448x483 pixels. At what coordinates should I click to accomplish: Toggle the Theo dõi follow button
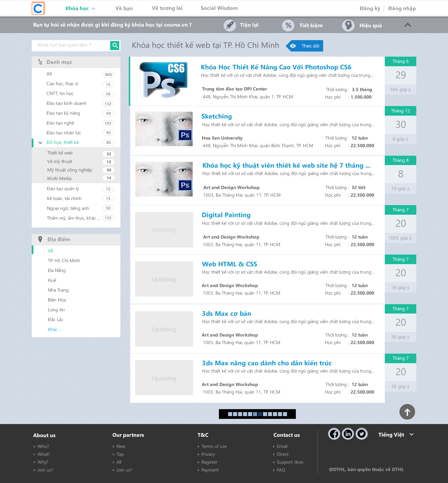click(305, 46)
